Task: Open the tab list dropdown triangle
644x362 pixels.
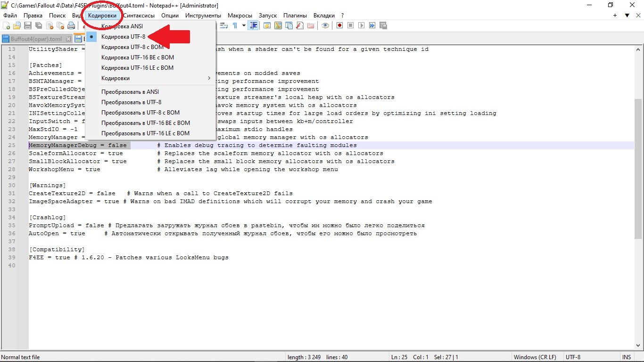Action: pos(627,16)
